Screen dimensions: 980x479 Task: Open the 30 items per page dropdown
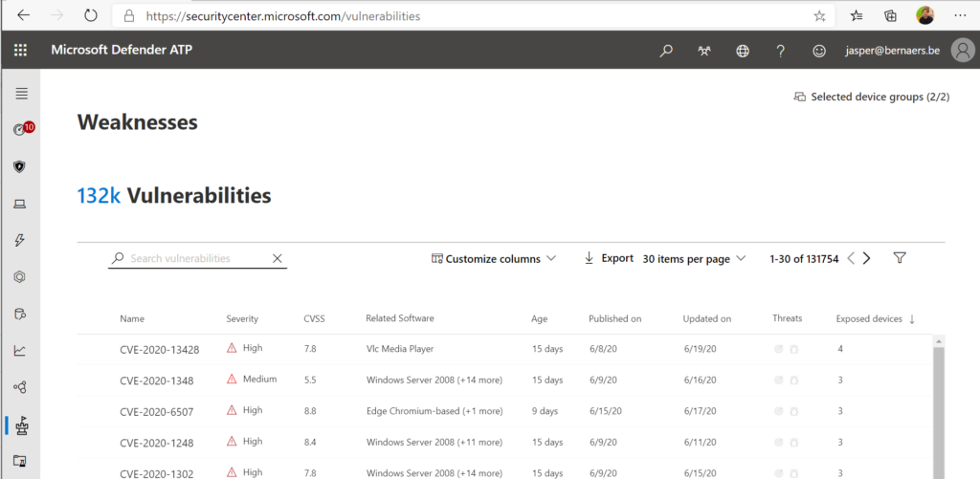coord(695,258)
